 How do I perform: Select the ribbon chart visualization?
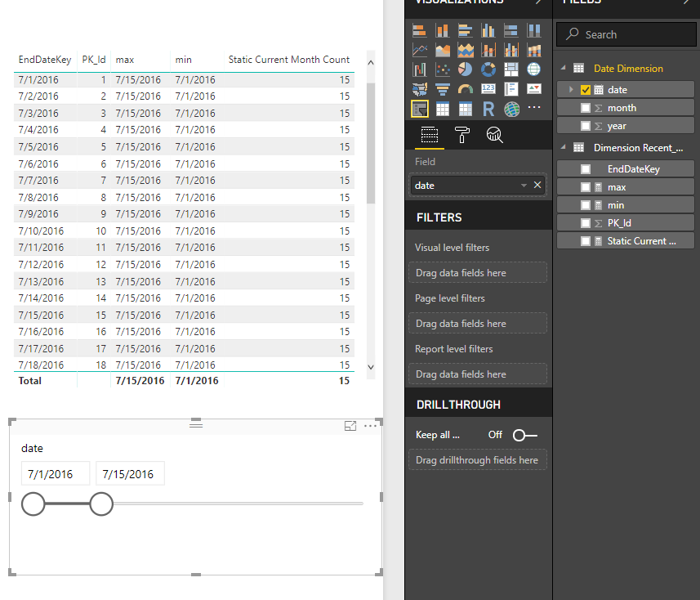pos(534,50)
